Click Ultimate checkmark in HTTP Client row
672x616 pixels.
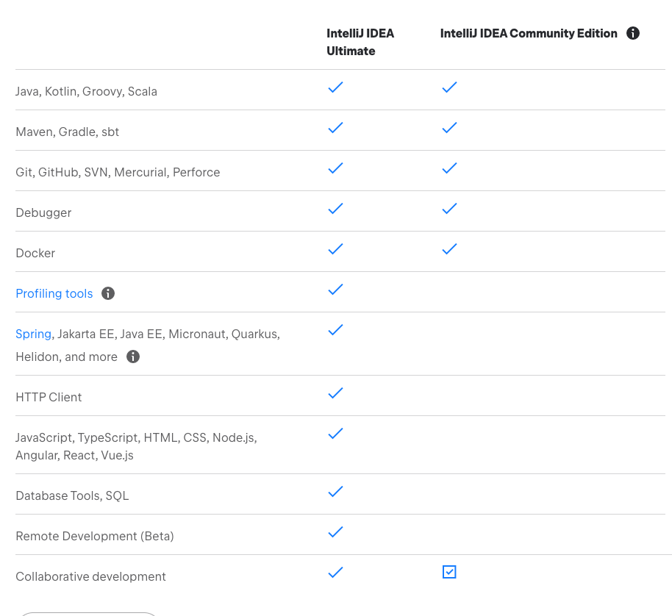(x=335, y=393)
